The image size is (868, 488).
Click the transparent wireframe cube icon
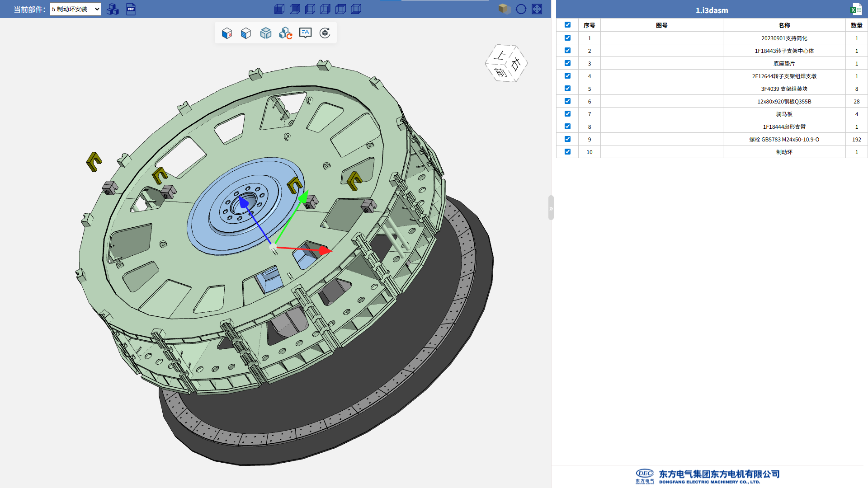point(266,33)
